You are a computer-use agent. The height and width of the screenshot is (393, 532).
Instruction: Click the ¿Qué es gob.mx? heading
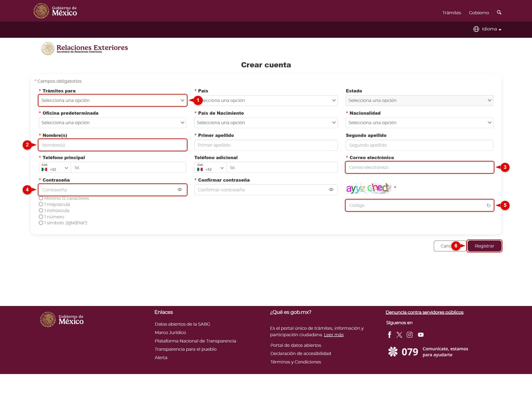(x=290, y=312)
